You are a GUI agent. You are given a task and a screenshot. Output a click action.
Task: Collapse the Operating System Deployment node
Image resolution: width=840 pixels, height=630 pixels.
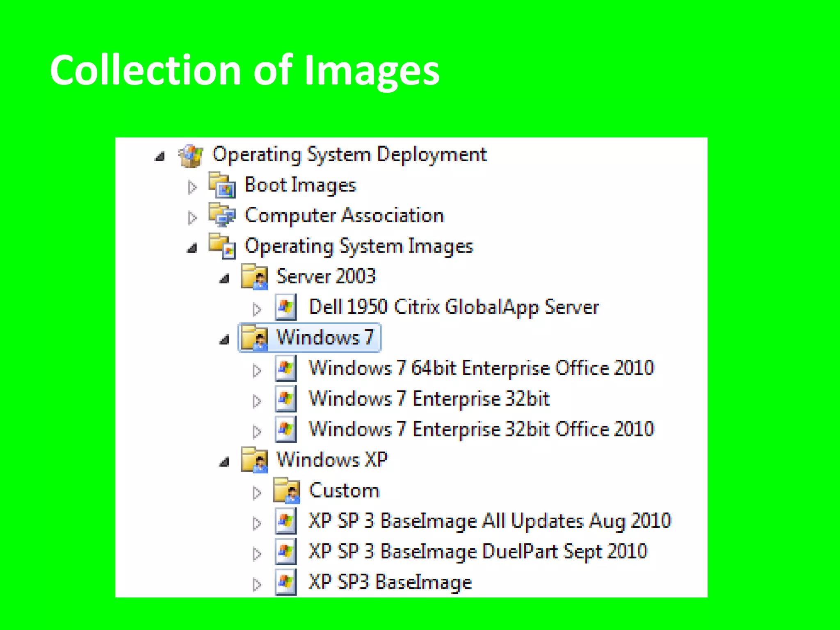(x=160, y=156)
